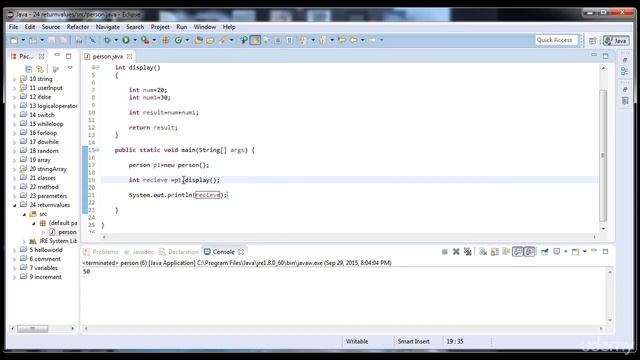Open the Javadoc tab
640x360 pixels.
(139, 252)
